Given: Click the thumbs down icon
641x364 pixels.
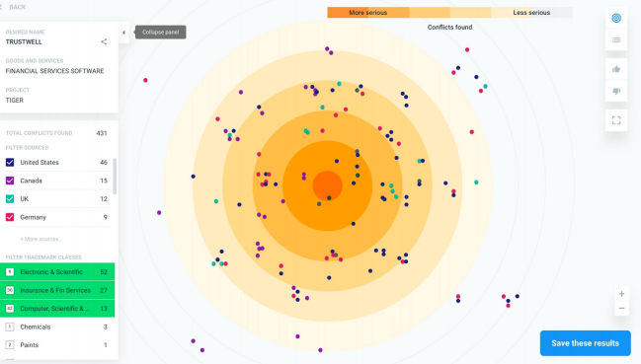Looking at the screenshot, I should tap(616, 91).
